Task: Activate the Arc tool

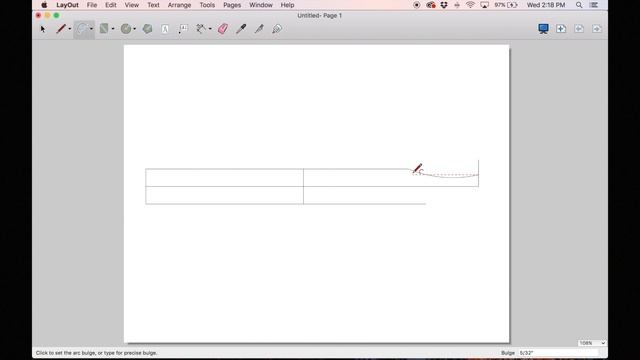Action: 82,29
